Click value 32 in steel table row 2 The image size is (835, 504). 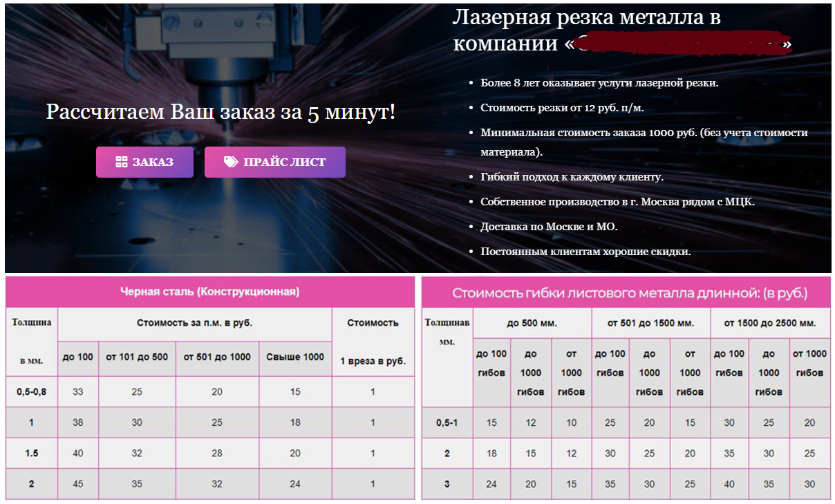pos(217,484)
